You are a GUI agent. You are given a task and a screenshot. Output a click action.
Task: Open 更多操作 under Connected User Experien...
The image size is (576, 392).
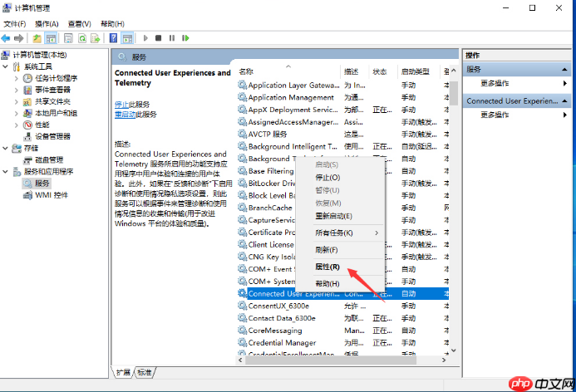[x=495, y=115]
